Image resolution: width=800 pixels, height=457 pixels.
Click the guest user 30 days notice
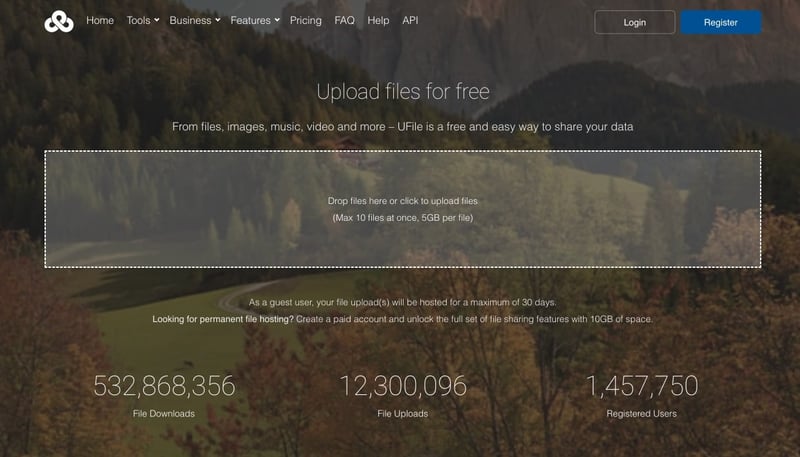click(402, 302)
